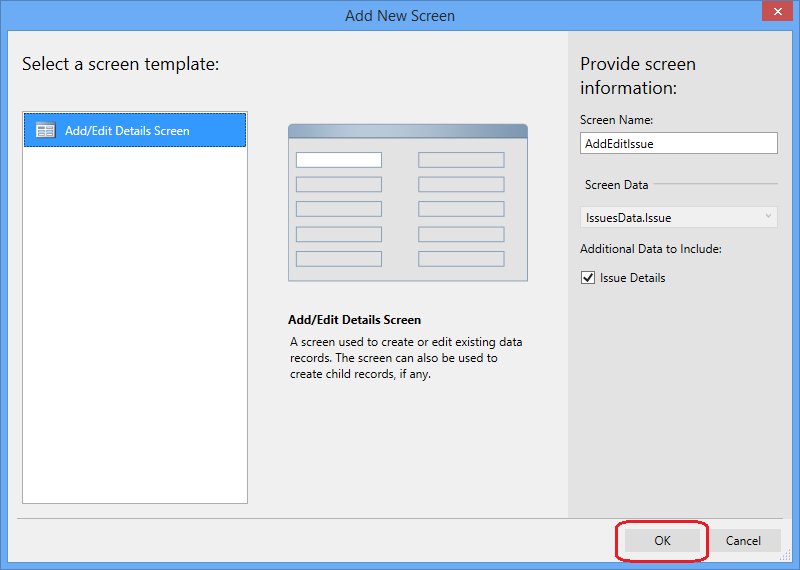This screenshot has height=570, width=800.
Task: Select the Add/Edit Details Screen template
Action: (x=135, y=131)
